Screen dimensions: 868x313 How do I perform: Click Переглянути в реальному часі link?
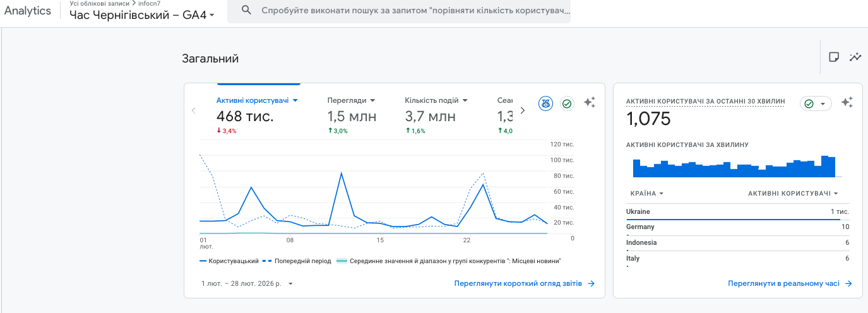pyautogui.click(x=789, y=284)
